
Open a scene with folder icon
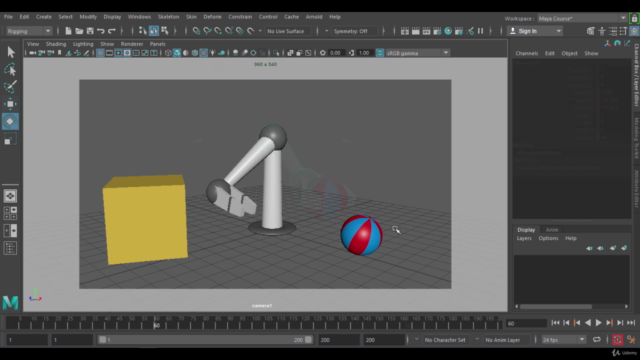(x=79, y=31)
